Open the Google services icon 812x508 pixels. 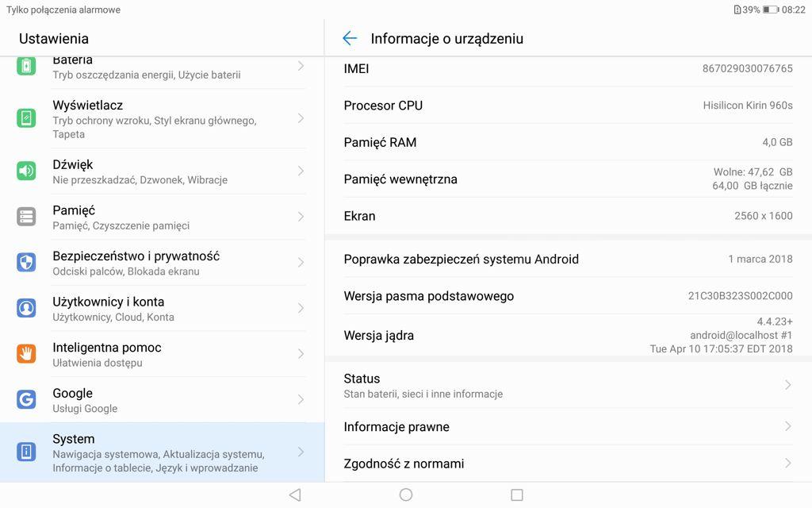click(x=26, y=399)
